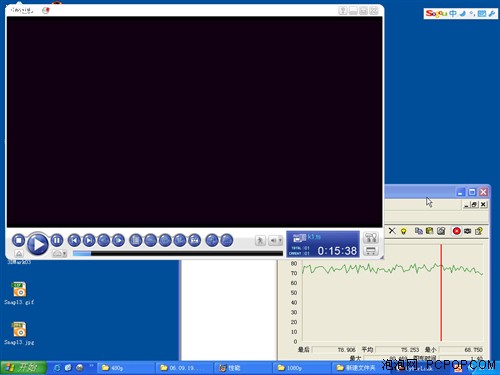This screenshot has height=375, width=500.
Task: Click the freeze display red button
Action: [x=456, y=231]
